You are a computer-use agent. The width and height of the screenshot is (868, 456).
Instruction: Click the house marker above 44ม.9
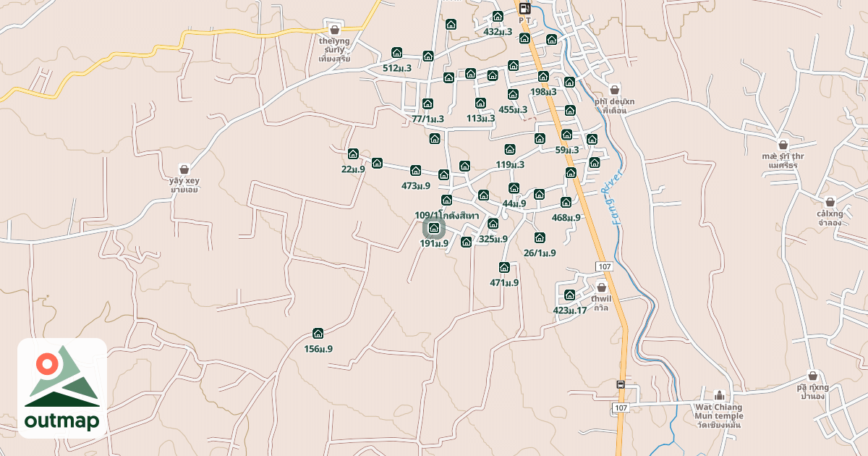click(514, 188)
